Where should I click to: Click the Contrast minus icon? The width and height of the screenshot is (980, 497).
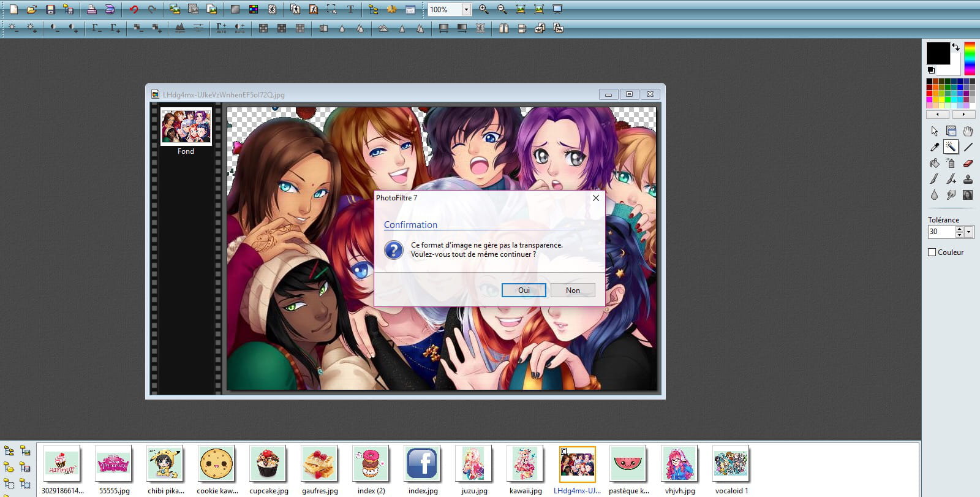point(55,28)
